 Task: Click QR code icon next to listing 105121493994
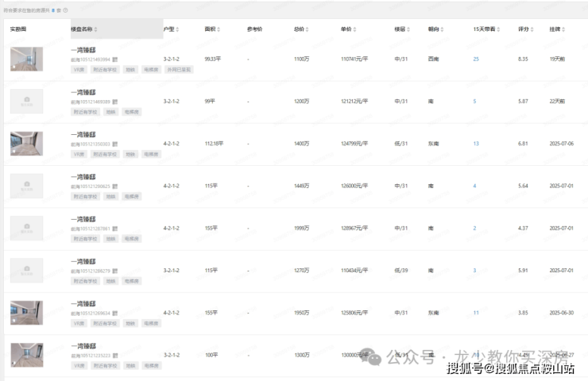[x=114, y=59]
